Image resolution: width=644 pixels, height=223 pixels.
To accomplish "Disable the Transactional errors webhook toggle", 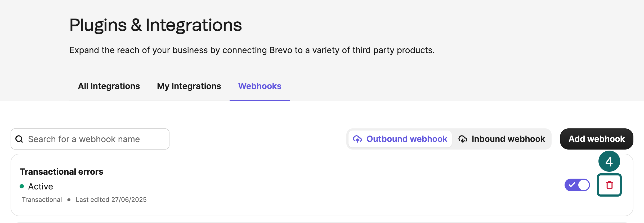I will click(577, 185).
